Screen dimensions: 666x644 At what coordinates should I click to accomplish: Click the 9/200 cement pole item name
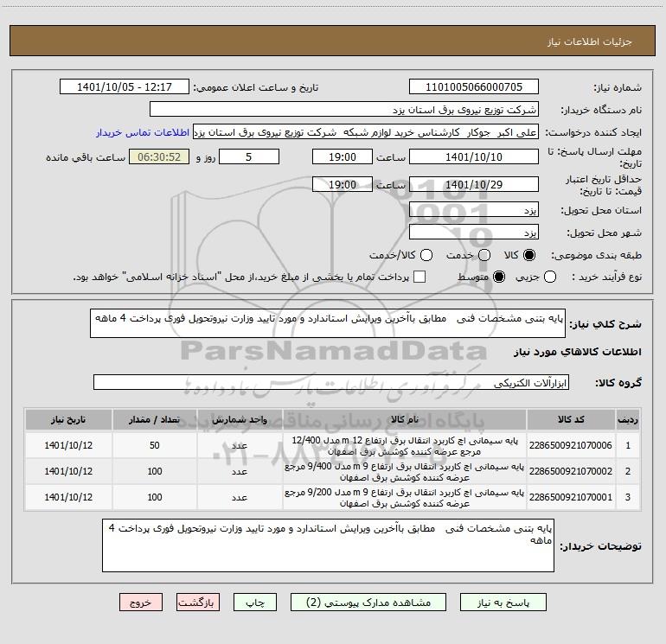coord(405,498)
